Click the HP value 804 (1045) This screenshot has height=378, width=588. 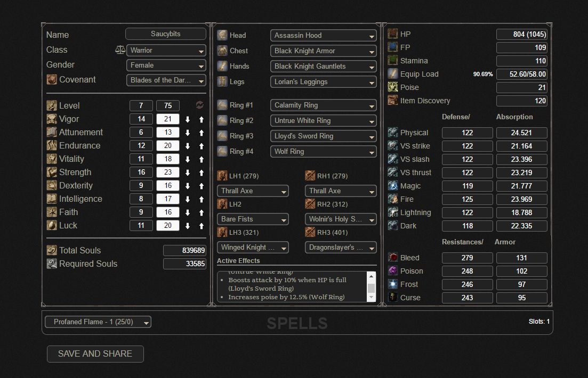521,34
